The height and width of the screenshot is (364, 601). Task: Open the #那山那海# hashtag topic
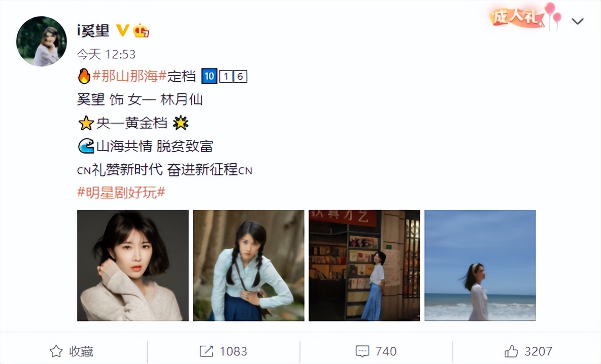pyautogui.click(x=129, y=76)
